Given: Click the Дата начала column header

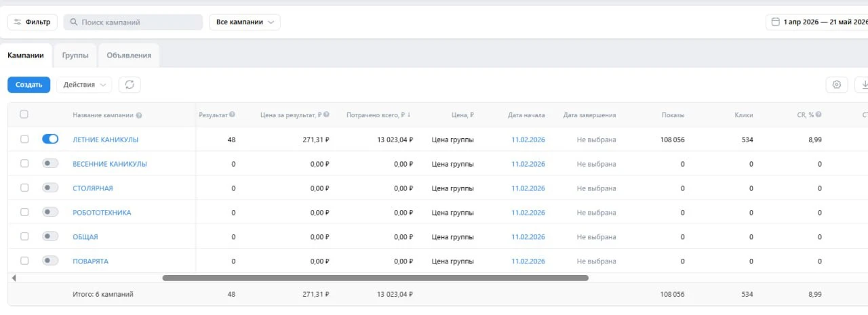Looking at the screenshot, I should pos(526,115).
